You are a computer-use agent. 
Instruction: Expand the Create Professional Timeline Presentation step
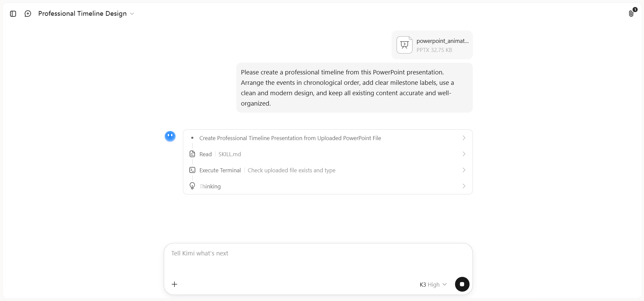[328, 138]
